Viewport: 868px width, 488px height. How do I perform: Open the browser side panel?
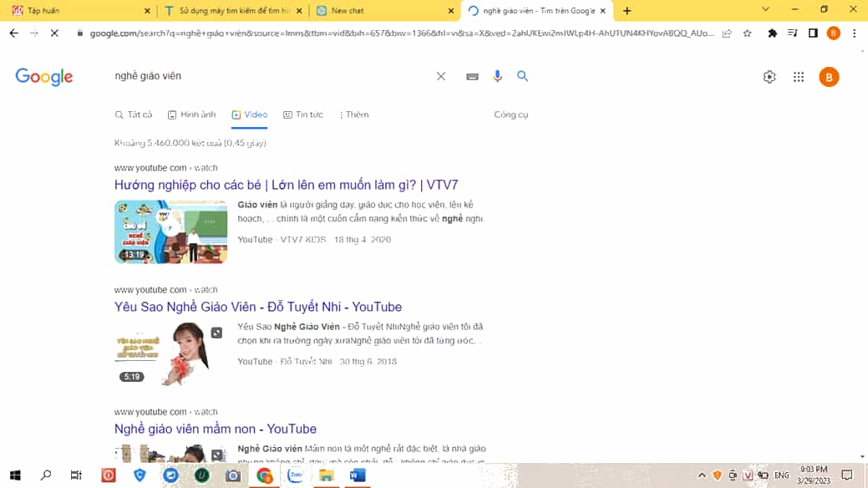(813, 33)
